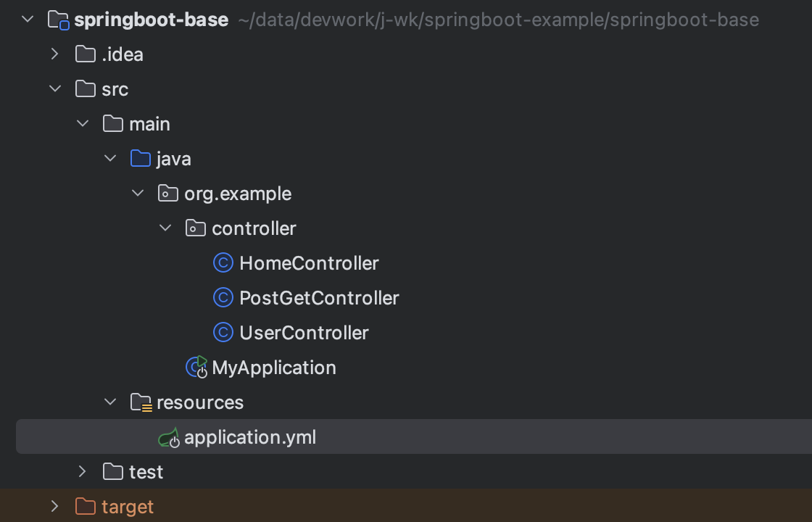Viewport: 812px width, 522px height.
Task: Expand the test folder
Action: (x=83, y=471)
